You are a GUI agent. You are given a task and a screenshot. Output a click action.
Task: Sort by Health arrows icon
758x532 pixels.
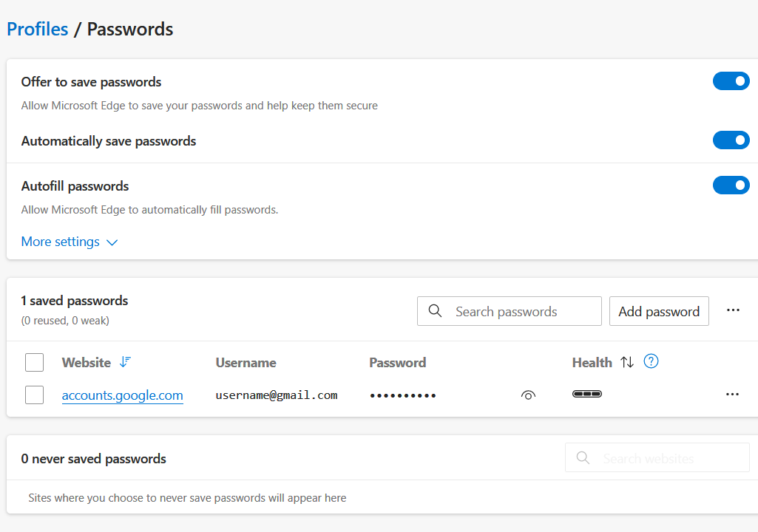627,362
